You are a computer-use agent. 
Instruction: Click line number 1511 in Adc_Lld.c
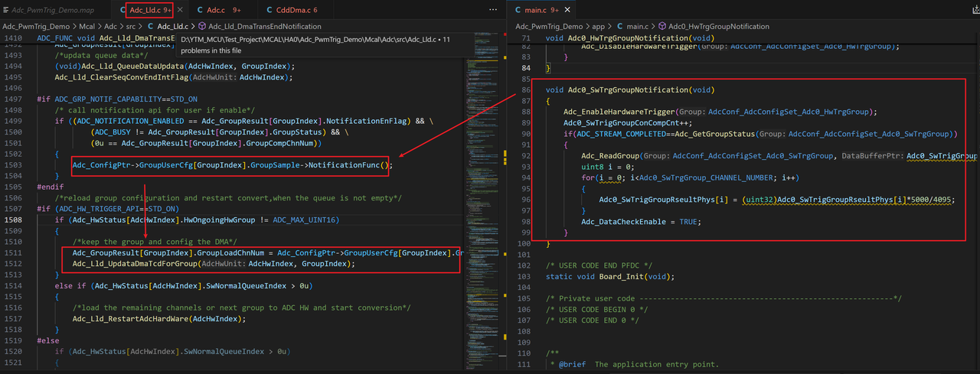13,252
